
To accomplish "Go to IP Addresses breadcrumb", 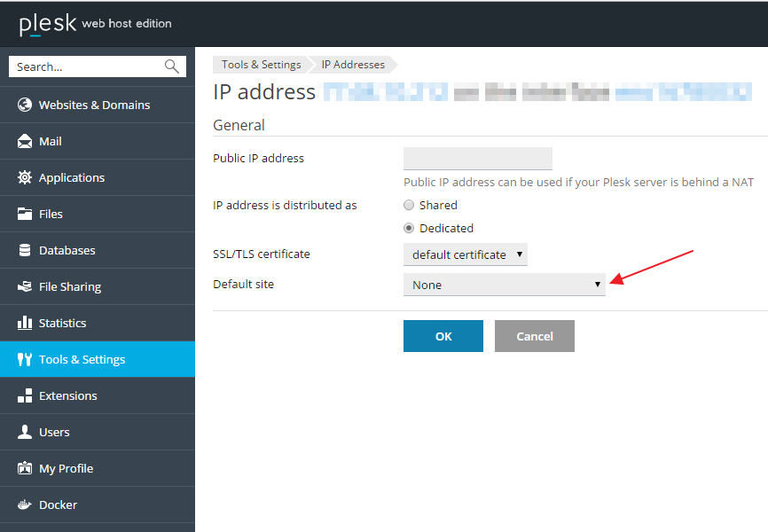I will click(x=353, y=65).
